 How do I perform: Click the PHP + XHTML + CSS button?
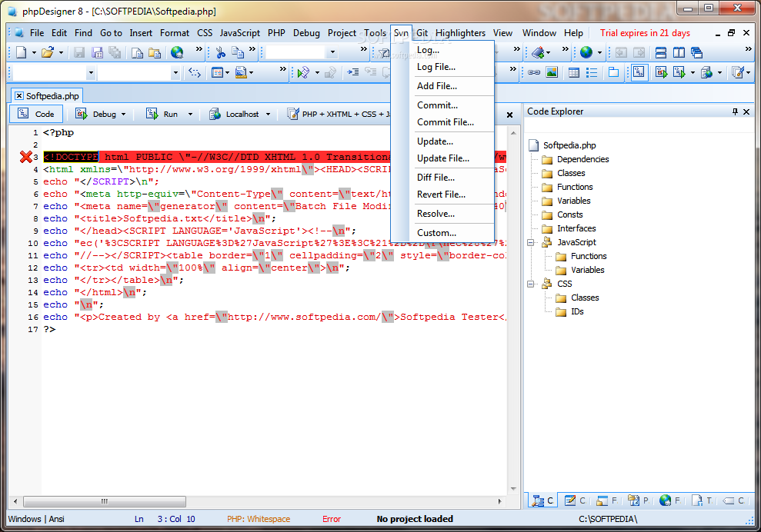(x=339, y=114)
